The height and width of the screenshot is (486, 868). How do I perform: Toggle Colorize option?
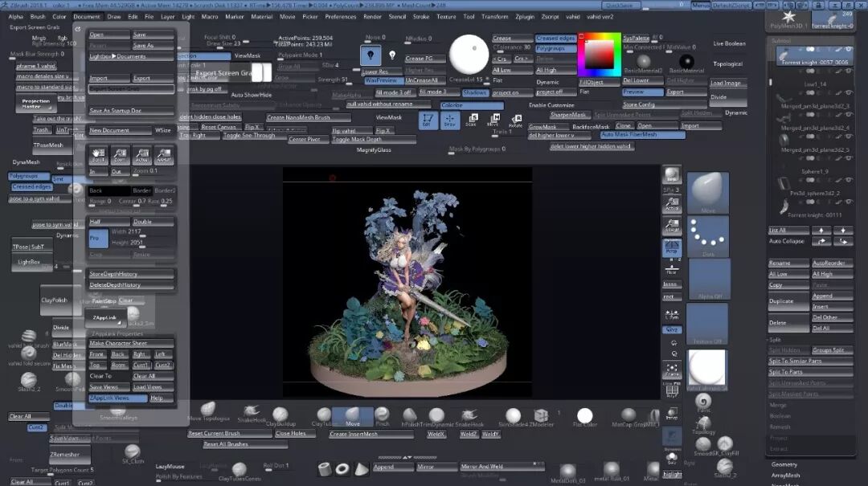(472, 105)
